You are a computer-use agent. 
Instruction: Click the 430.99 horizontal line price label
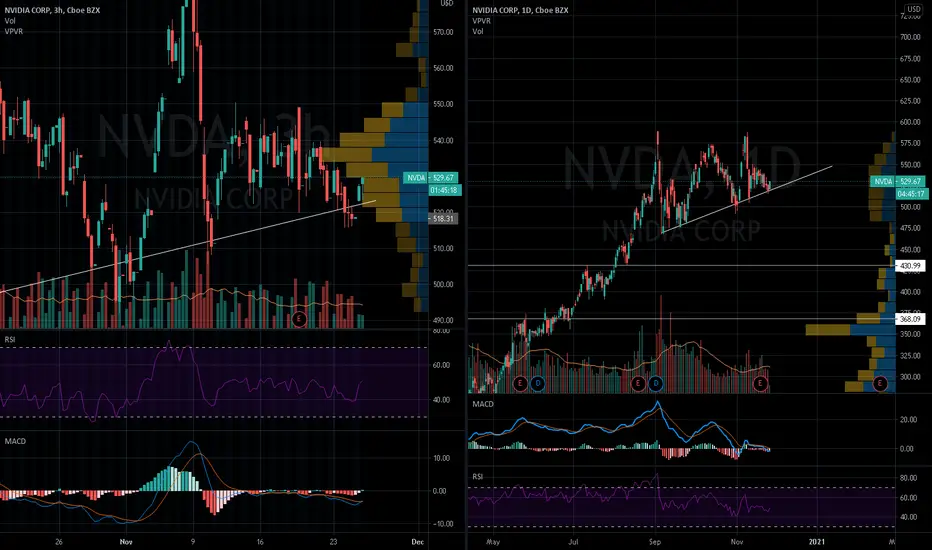(910, 266)
